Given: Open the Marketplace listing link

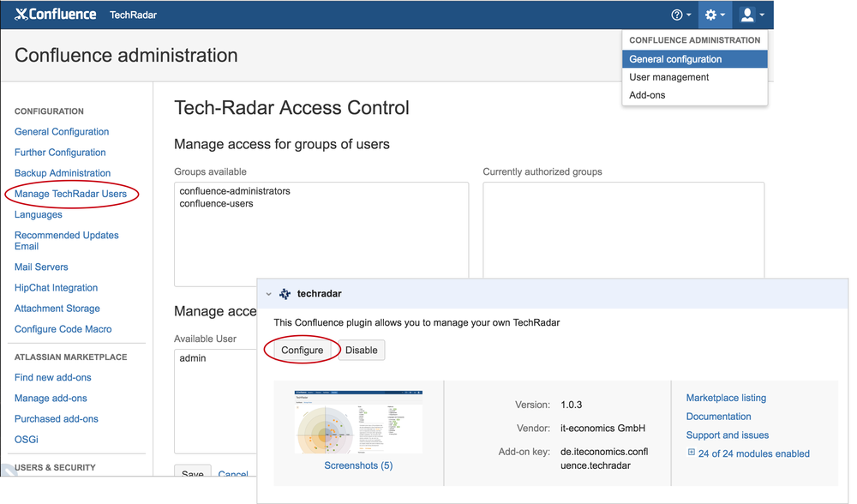Looking at the screenshot, I should coord(726,398).
